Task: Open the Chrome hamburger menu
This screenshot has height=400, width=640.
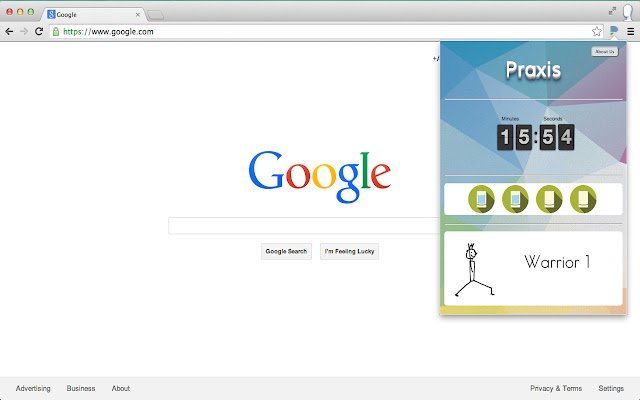Action: [x=631, y=31]
